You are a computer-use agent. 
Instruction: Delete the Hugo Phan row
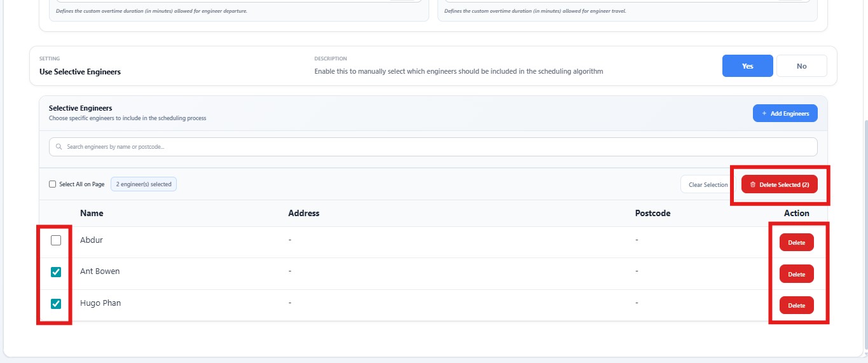pyautogui.click(x=797, y=306)
